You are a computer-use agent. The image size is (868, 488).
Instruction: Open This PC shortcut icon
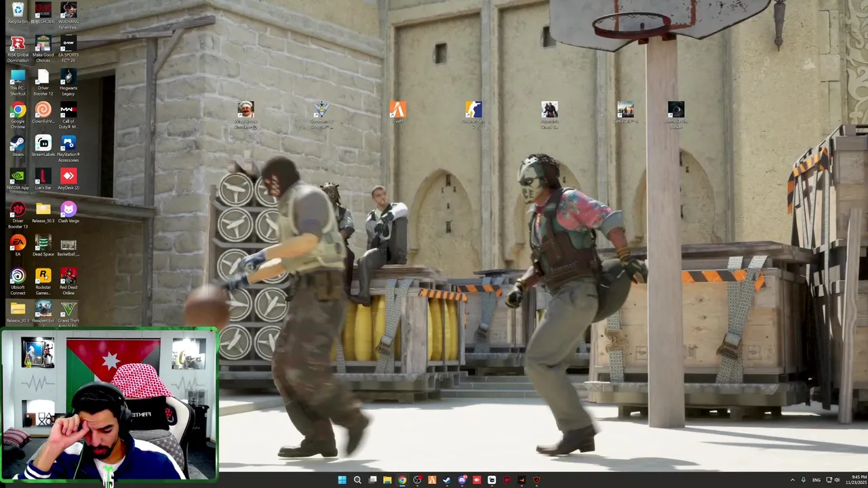pyautogui.click(x=18, y=83)
